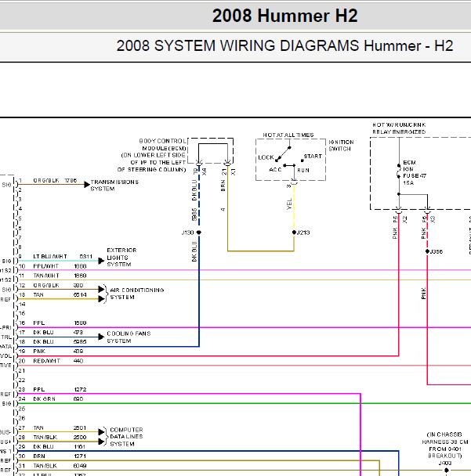This screenshot has height=476, width=471.
Task: Click the pin 18 'DK BLU' wire label
Action: point(43,341)
